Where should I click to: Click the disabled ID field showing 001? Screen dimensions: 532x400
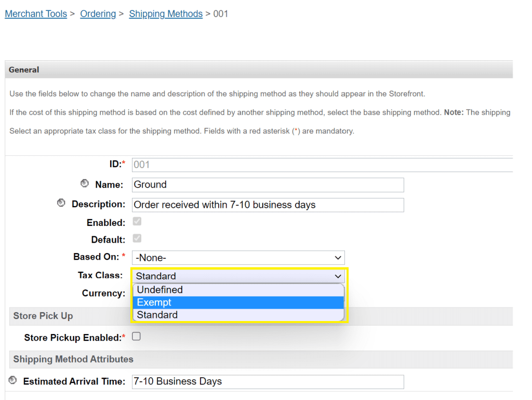point(321,165)
